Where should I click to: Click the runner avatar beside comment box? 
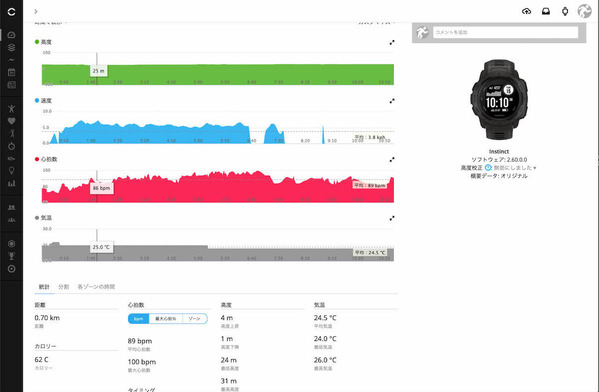tap(423, 32)
